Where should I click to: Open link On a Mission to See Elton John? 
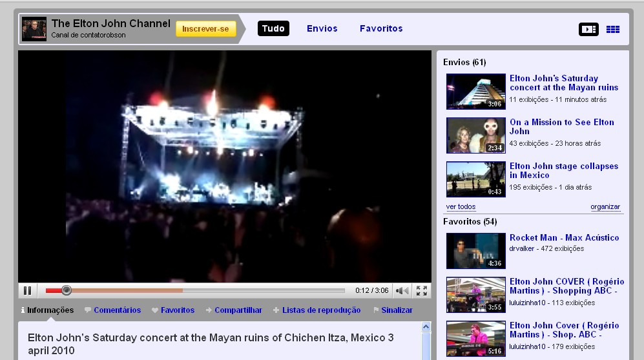[562, 126]
